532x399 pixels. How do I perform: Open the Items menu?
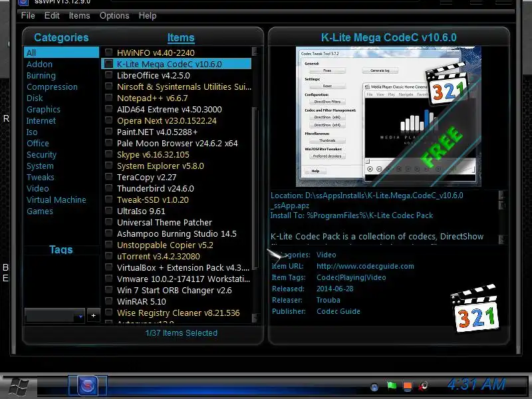pos(79,15)
